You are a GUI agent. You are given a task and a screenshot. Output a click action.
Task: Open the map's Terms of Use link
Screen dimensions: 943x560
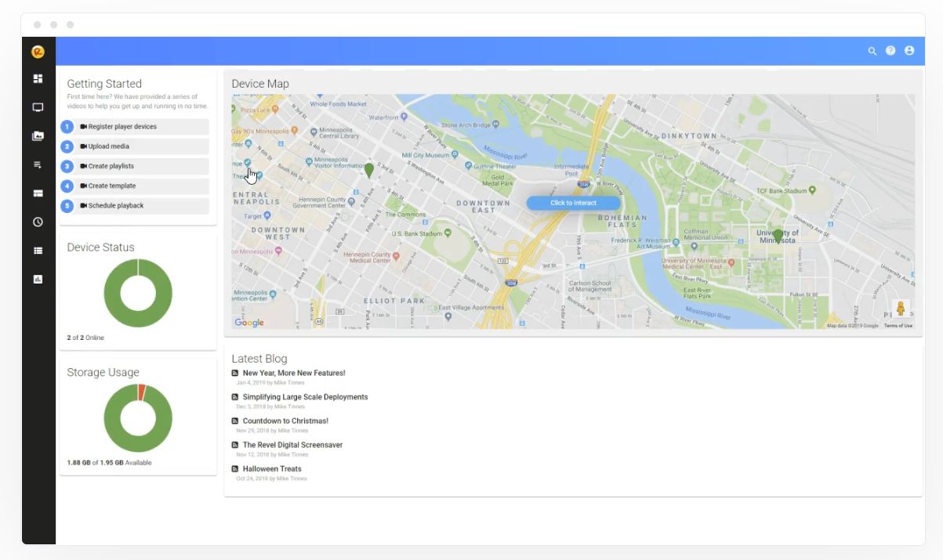coord(898,326)
